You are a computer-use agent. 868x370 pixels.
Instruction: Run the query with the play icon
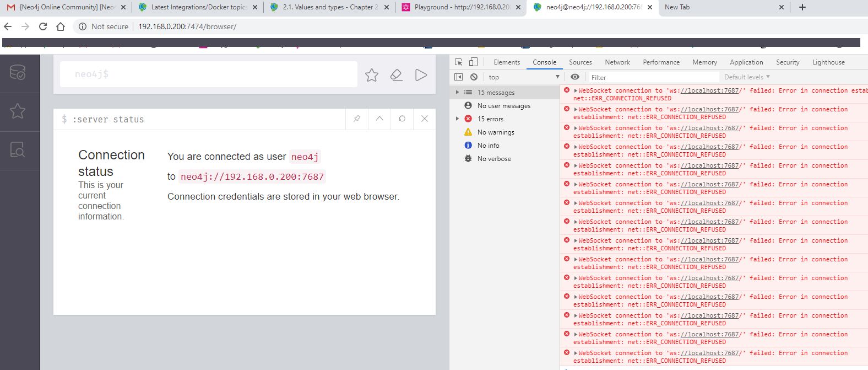[x=421, y=75]
